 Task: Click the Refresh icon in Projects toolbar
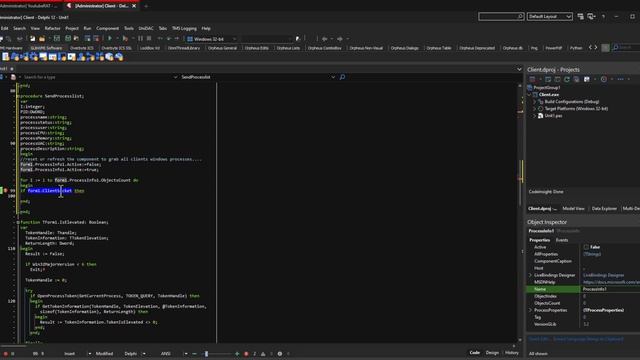tap(567, 79)
